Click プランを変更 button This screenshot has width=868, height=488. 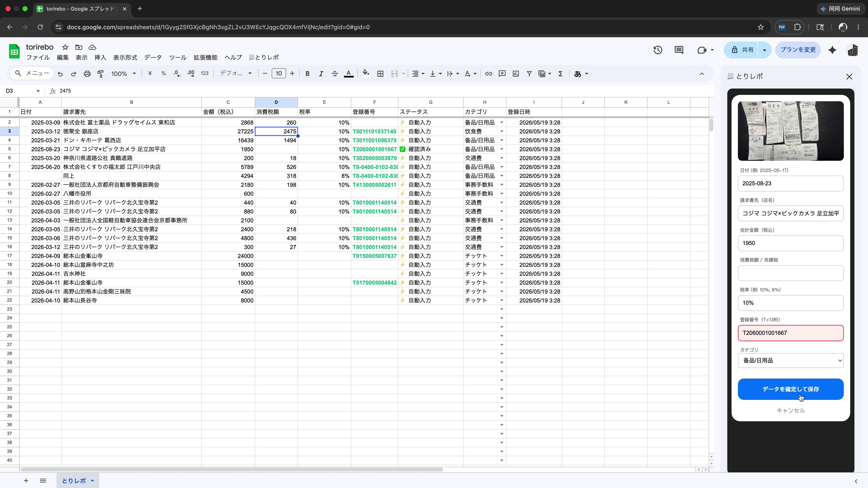click(x=798, y=50)
